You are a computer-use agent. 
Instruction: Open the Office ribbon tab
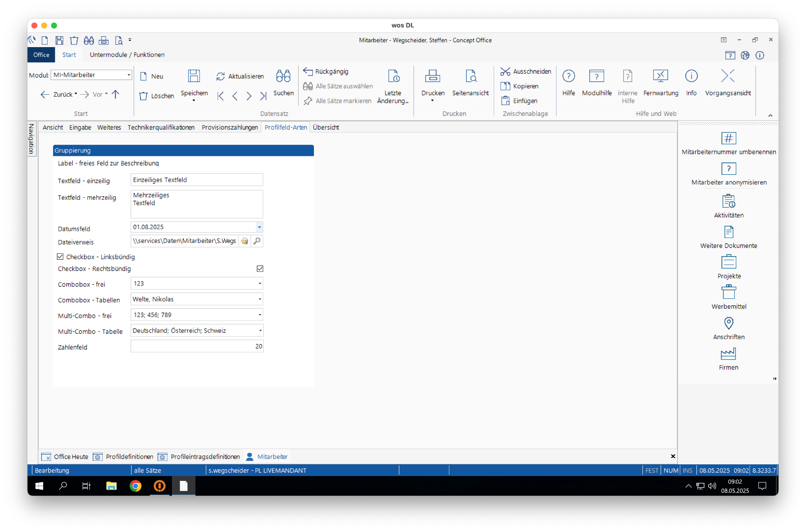(x=41, y=55)
